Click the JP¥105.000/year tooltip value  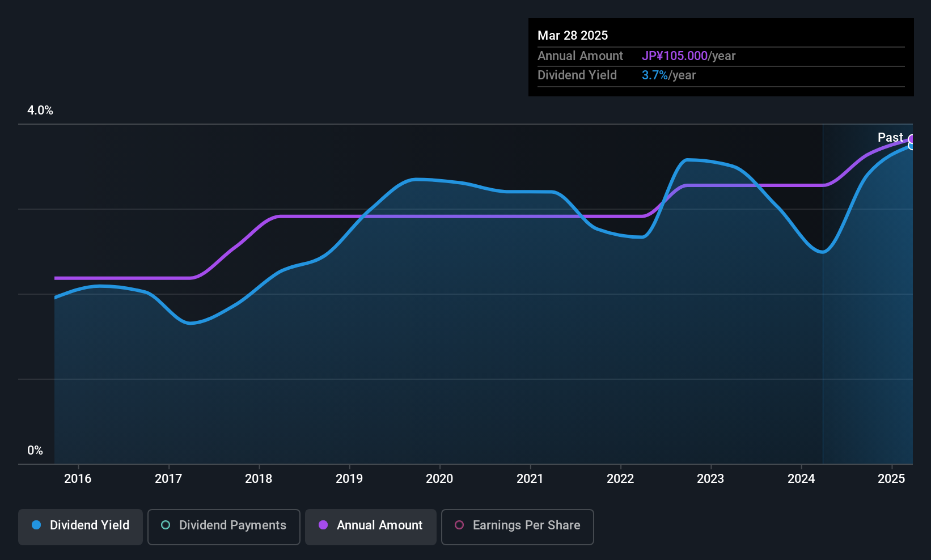(688, 56)
